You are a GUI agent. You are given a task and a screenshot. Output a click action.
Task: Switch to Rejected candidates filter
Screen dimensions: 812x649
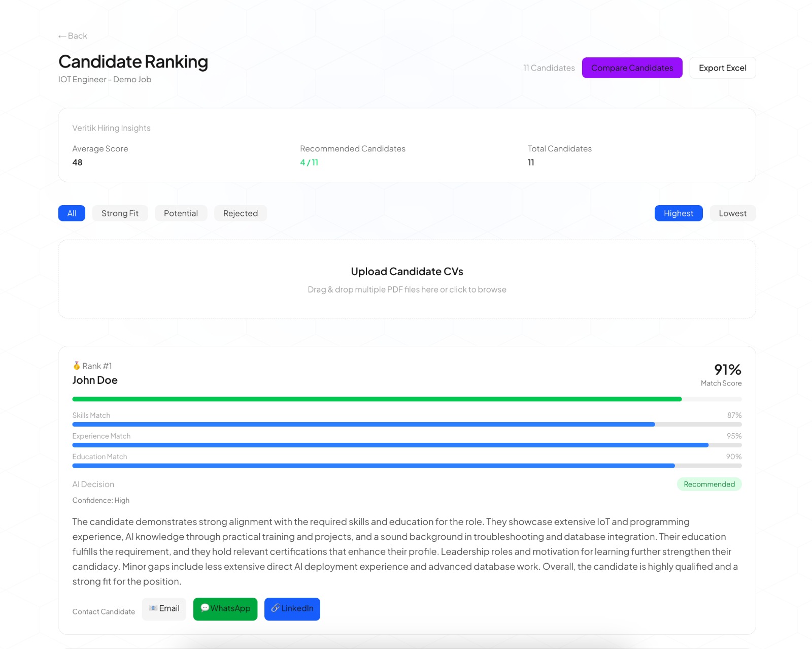240,213
